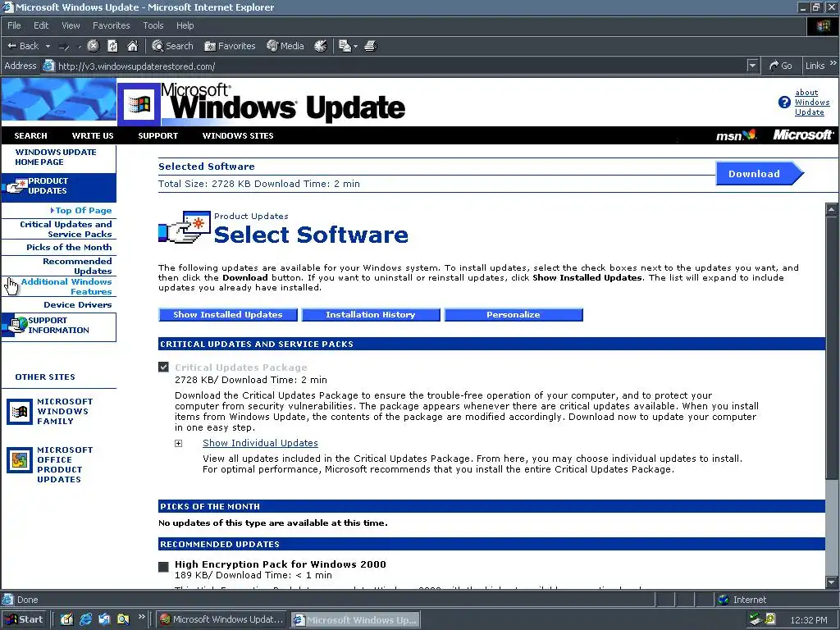Viewport: 840px width, 630px height.
Task: Go to Device Drivers sidebar link
Action: [78, 305]
